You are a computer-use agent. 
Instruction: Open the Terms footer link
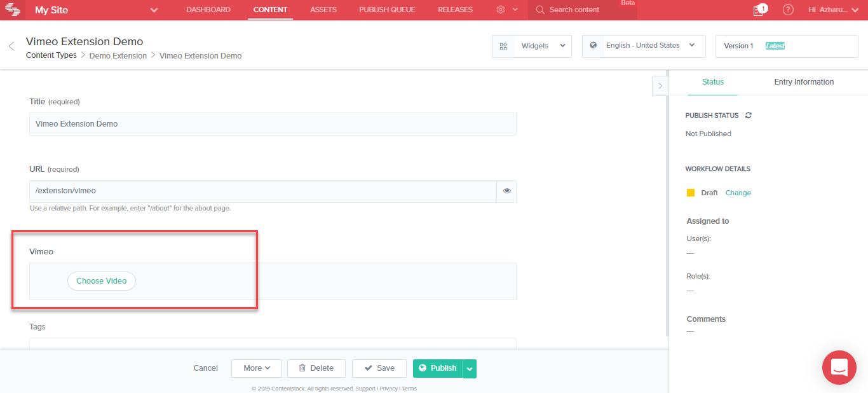409,389
